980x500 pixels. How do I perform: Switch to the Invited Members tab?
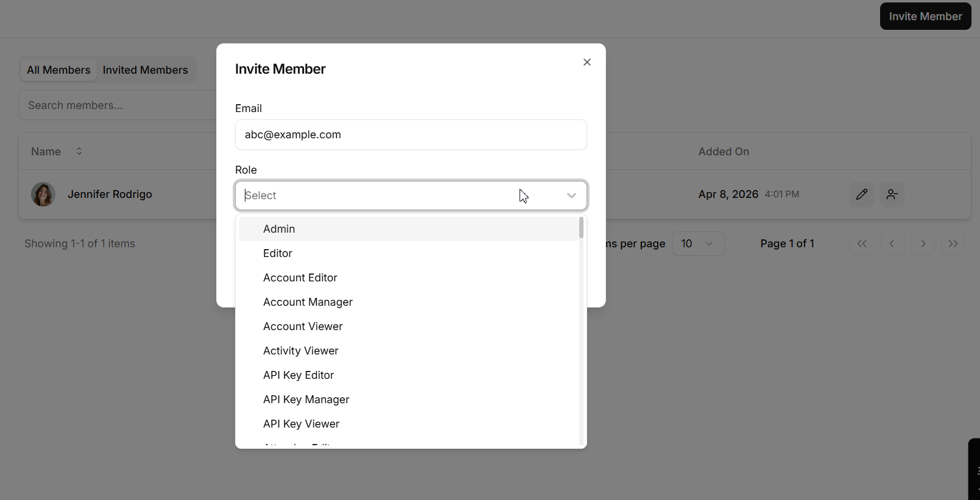(145, 70)
